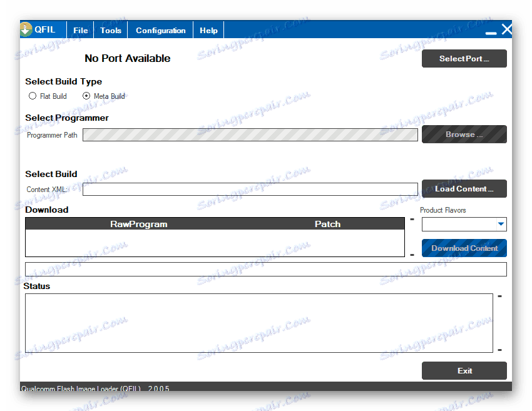
Task: Click the Patch column header
Action: pos(327,224)
